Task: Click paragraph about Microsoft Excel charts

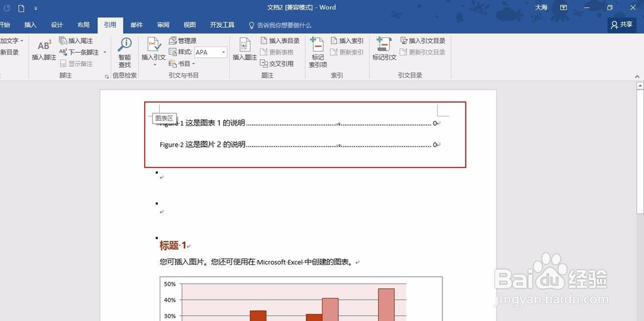Action: (256, 262)
